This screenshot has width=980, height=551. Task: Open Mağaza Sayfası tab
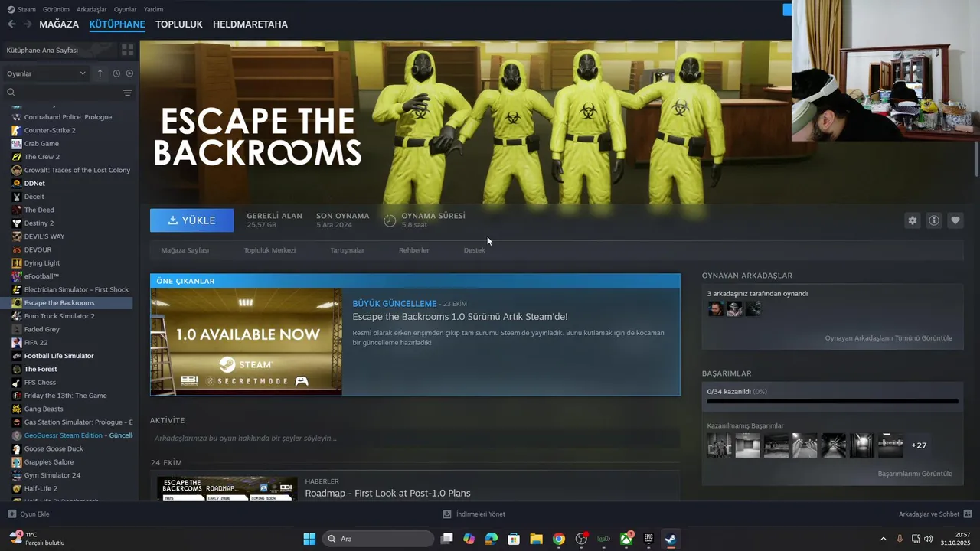(x=185, y=250)
